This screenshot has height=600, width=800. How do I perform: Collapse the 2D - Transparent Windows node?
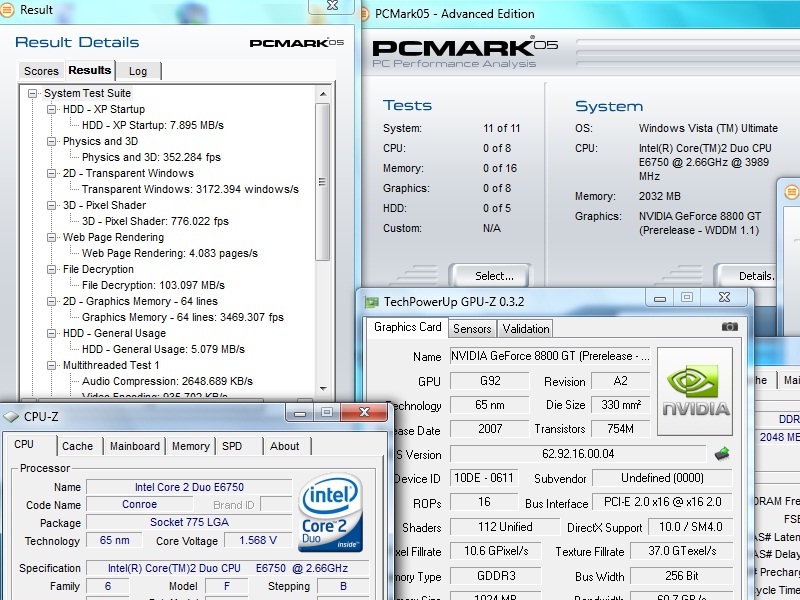click(51, 173)
